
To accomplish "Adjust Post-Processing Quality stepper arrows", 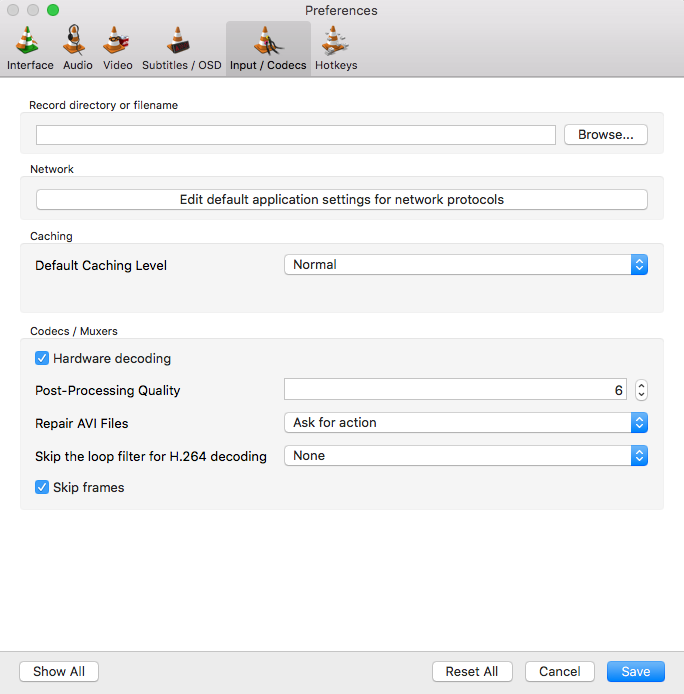I will (641, 390).
